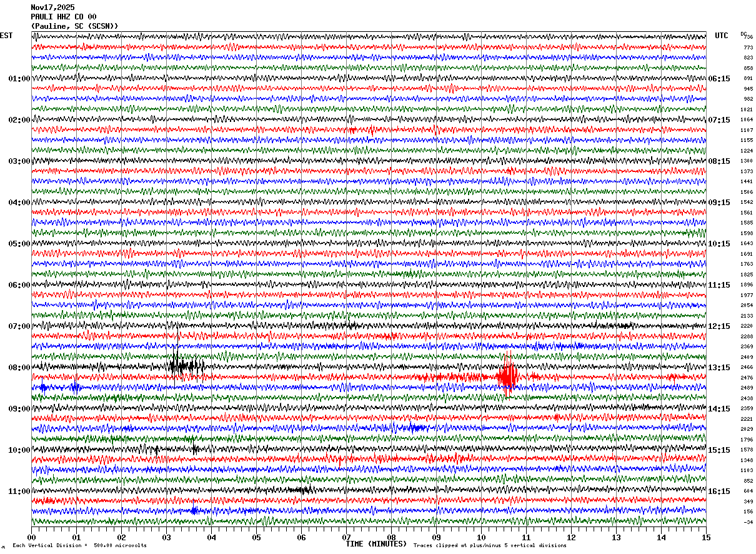
Task: Click the 09:00 EST row label
Action: (19, 409)
